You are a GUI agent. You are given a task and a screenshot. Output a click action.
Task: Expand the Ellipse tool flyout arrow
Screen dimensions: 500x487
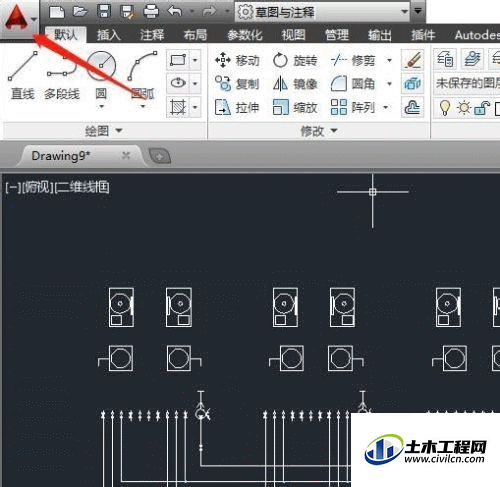click(x=195, y=83)
